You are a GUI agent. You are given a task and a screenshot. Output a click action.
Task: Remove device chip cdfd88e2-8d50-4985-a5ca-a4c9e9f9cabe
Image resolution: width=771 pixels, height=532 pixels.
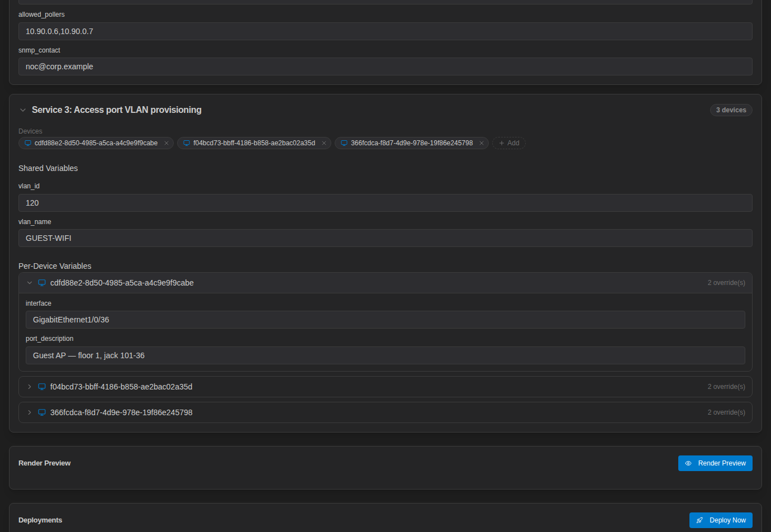[x=166, y=143]
